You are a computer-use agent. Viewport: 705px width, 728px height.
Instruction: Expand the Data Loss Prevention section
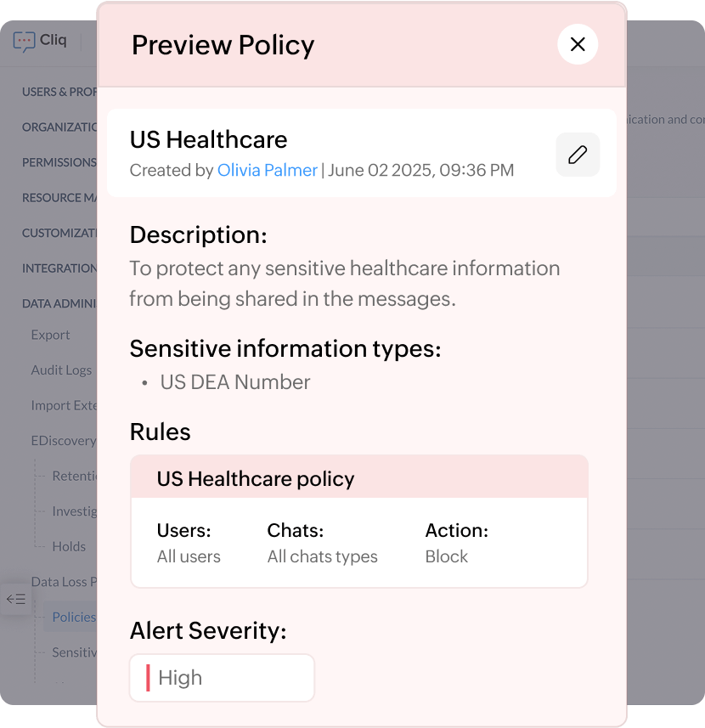click(65, 581)
